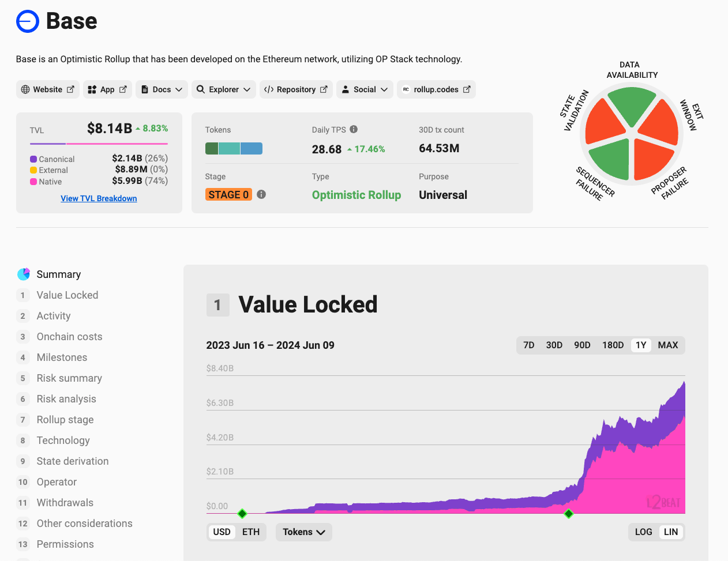Jump to State derivation section
728x561 pixels.
point(73,461)
